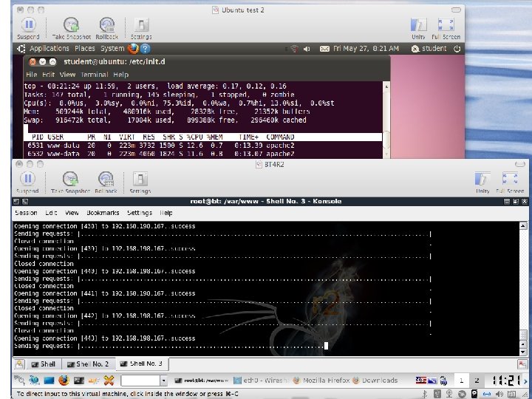
Task: Open Session menu in Konsole
Action: pos(26,213)
